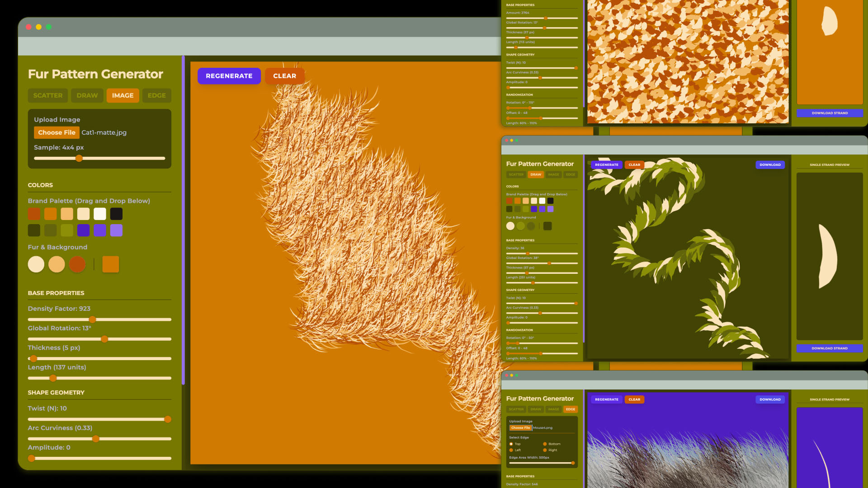Pick the black swatch in main Brand Palette
The height and width of the screenshot is (488, 868).
[116, 214]
